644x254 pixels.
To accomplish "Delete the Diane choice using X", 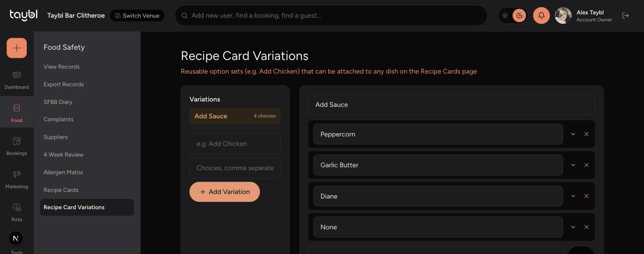I will pyautogui.click(x=586, y=196).
